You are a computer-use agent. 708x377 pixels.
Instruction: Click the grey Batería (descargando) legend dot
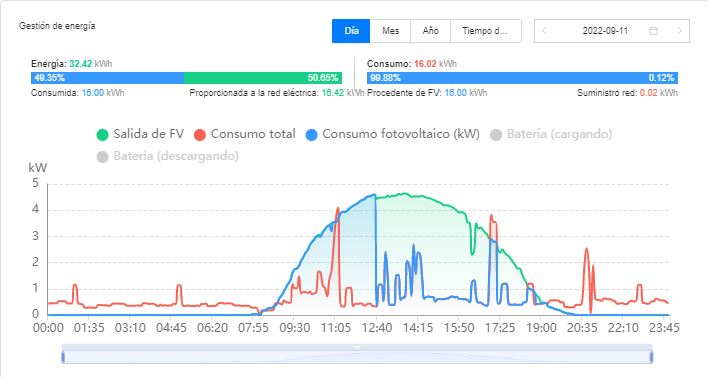click(102, 157)
